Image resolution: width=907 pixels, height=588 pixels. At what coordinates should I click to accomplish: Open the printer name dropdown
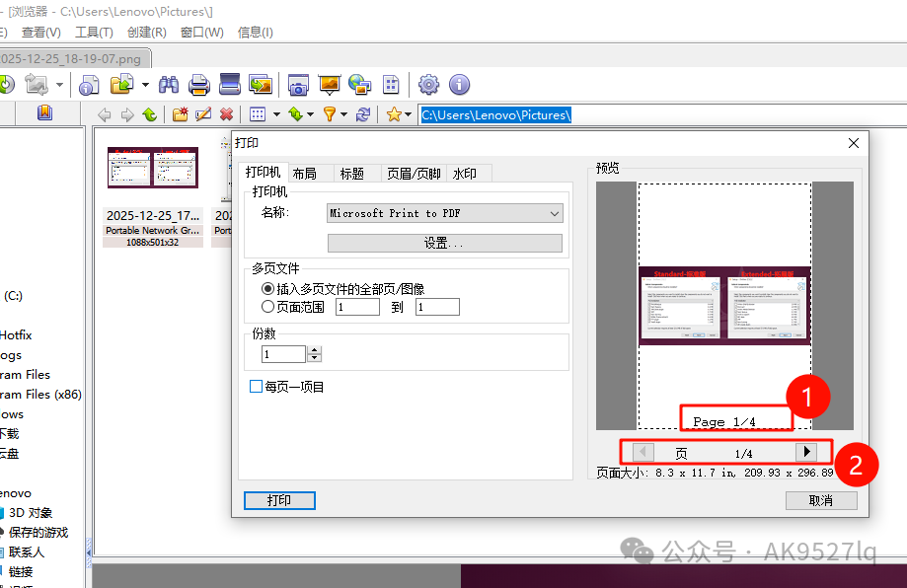click(x=553, y=213)
